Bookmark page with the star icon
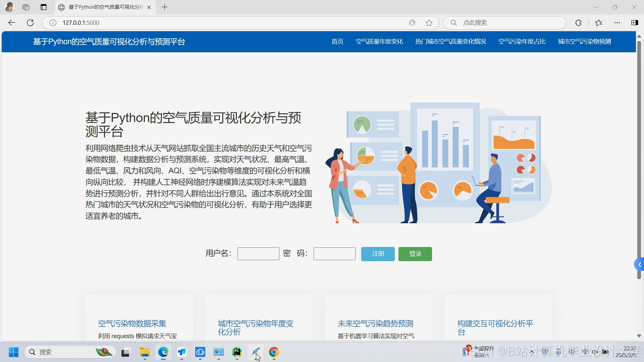 (x=429, y=23)
